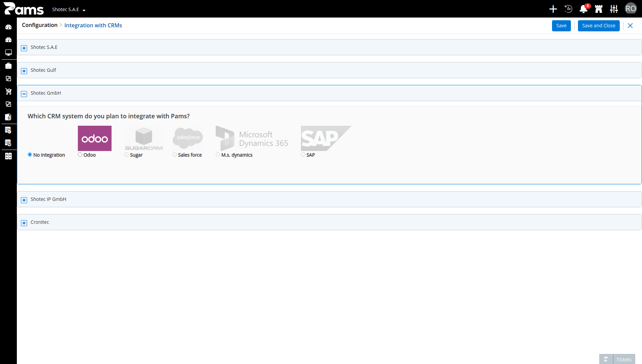The height and width of the screenshot is (364, 642).
Task: Open the report with pulse sidebar icon
Action: pos(8,143)
